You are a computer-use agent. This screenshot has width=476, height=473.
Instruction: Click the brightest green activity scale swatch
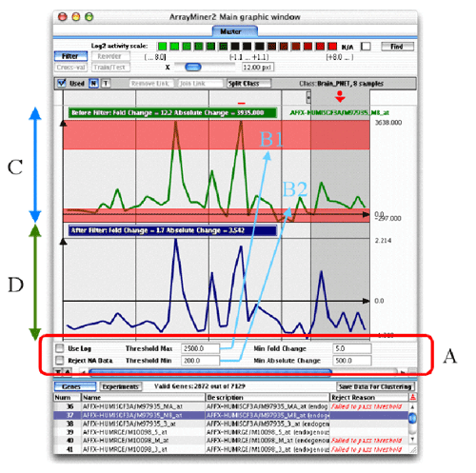click(x=162, y=47)
